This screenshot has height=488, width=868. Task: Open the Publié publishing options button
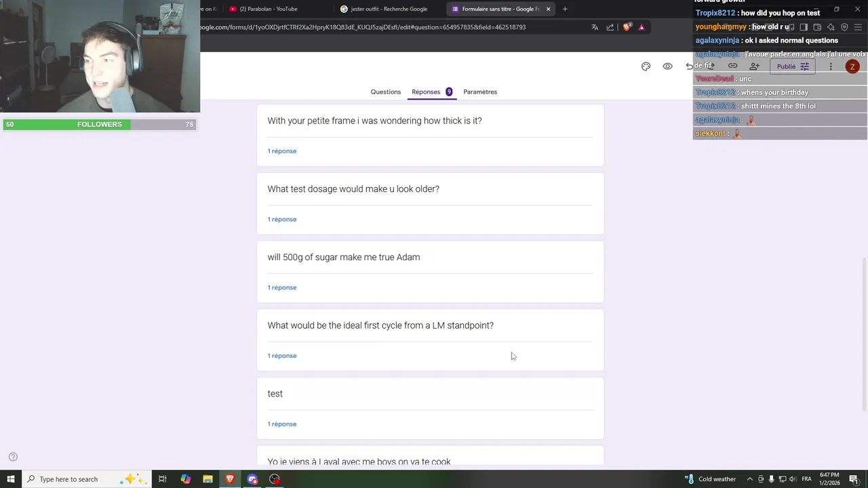tap(793, 66)
